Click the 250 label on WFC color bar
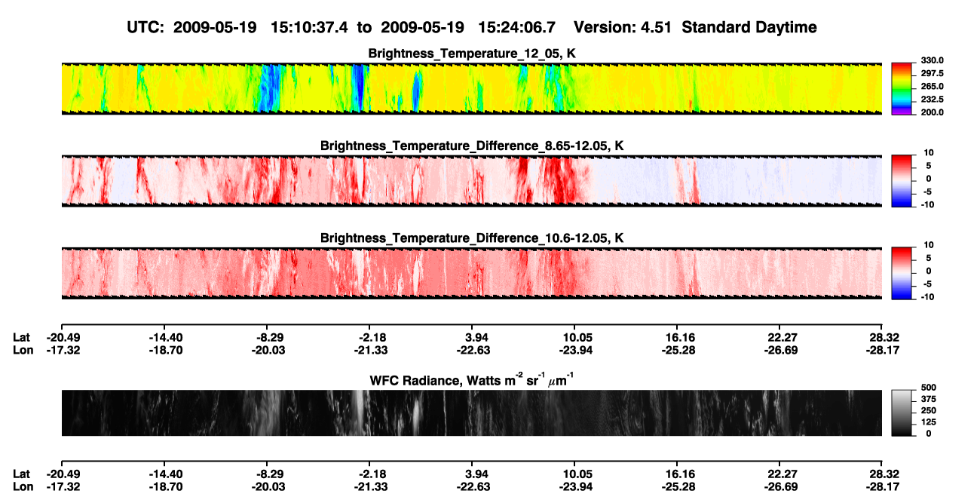The width and height of the screenshot is (980, 503). [x=929, y=411]
